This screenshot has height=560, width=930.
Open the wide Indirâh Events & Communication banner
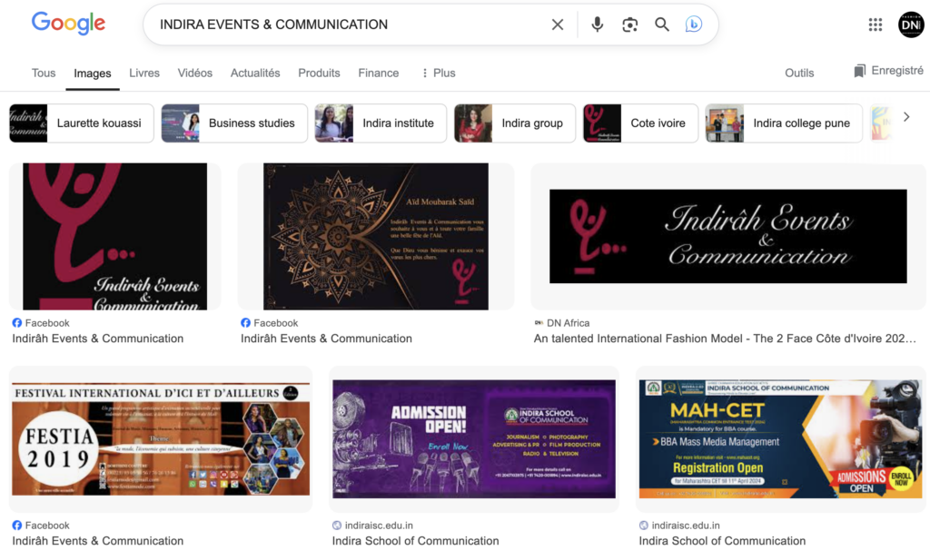coord(728,237)
